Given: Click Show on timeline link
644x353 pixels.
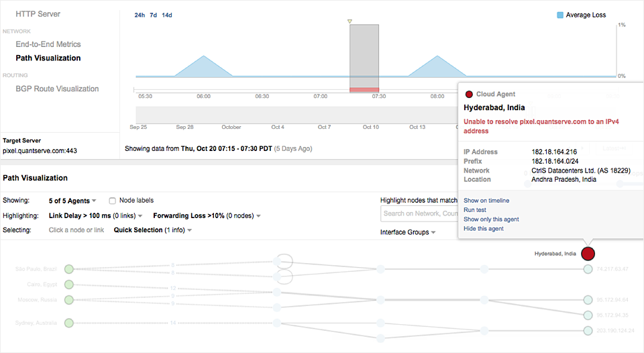Looking at the screenshot, I should (486, 201).
